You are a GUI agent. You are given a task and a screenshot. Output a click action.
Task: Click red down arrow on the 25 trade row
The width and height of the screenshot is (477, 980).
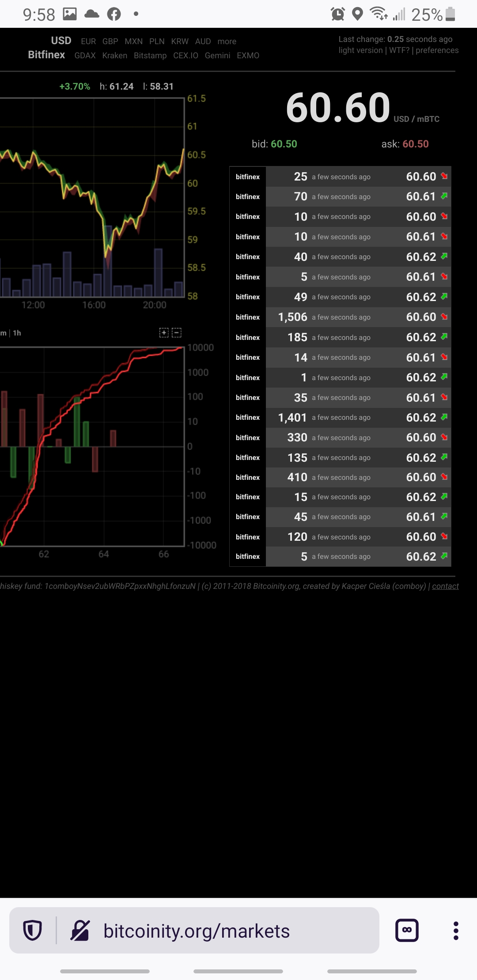click(x=444, y=176)
